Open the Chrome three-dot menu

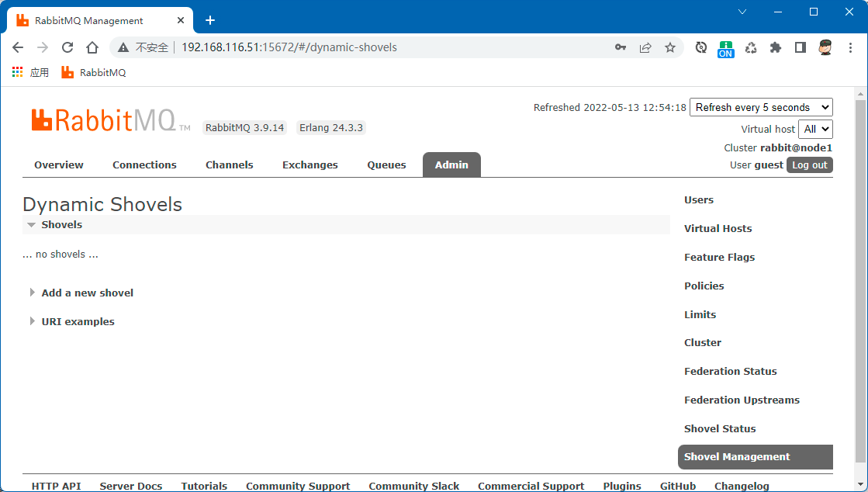tap(851, 47)
